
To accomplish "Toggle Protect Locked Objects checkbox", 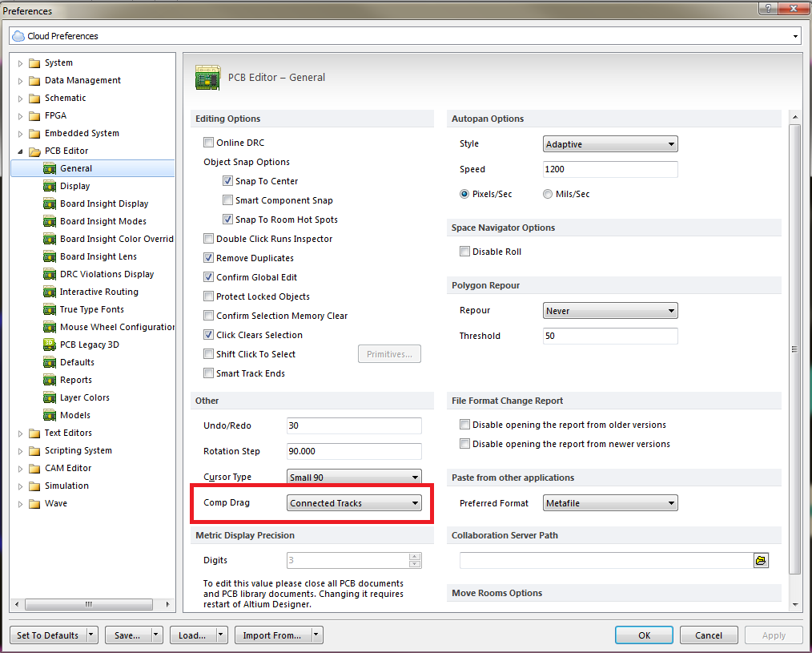I will tap(209, 296).
